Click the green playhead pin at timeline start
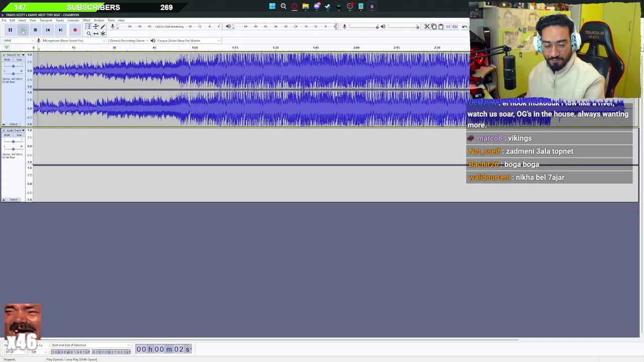 [7, 47]
